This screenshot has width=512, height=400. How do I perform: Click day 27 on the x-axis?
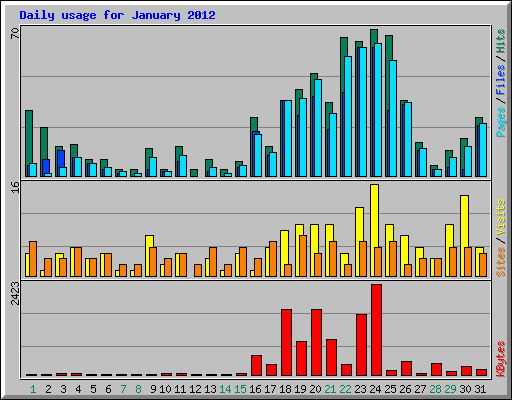(420, 389)
